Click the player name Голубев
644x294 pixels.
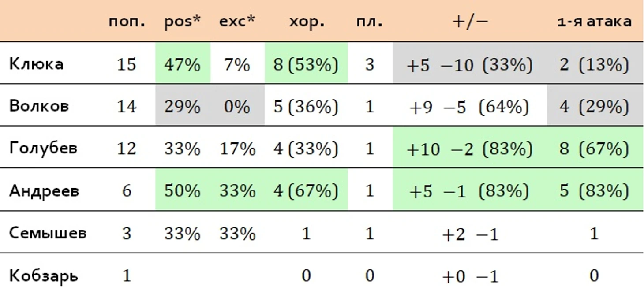[43, 148]
